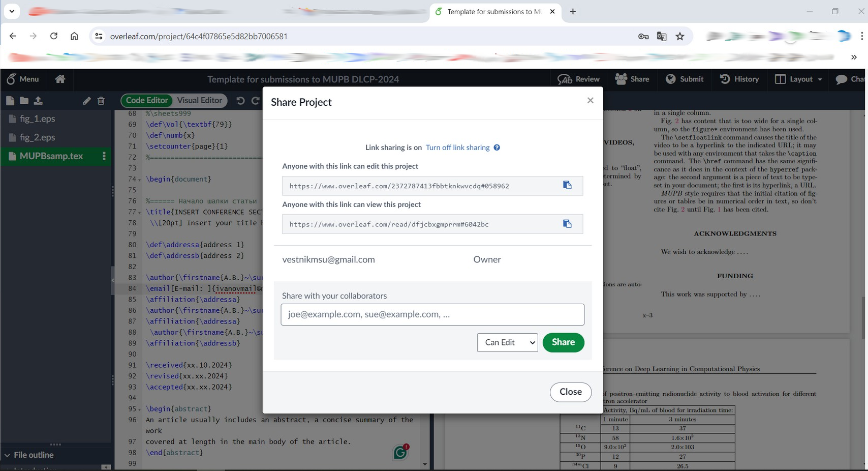Click the upload file icon
868x471 pixels.
point(38,101)
